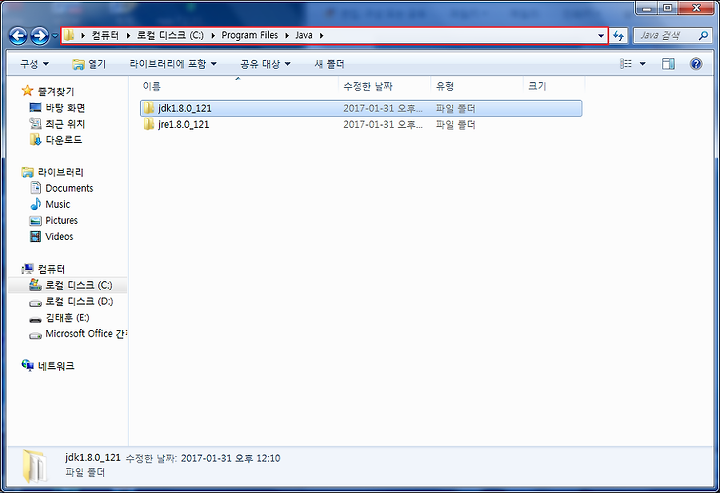Click the Videos film icon

pyautogui.click(x=35, y=236)
